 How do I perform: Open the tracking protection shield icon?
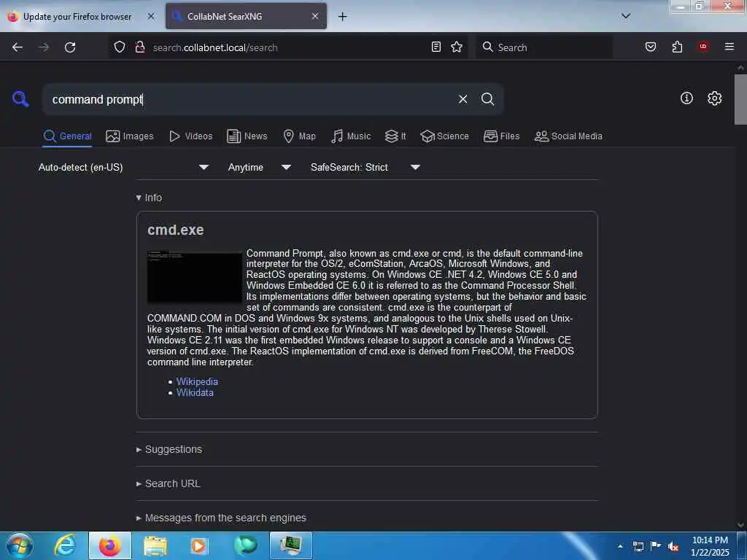click(120, 47)
